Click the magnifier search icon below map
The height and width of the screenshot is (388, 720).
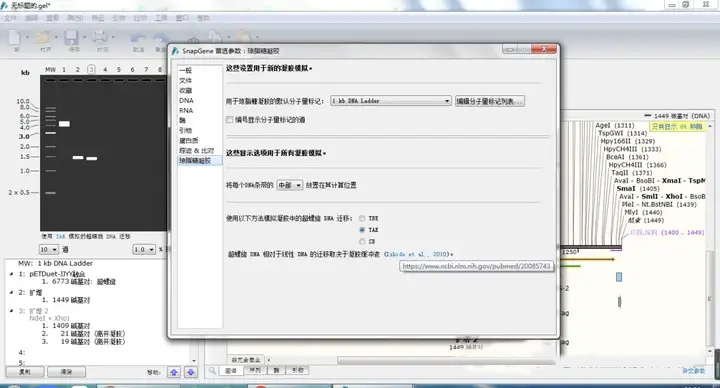(213, 370)
